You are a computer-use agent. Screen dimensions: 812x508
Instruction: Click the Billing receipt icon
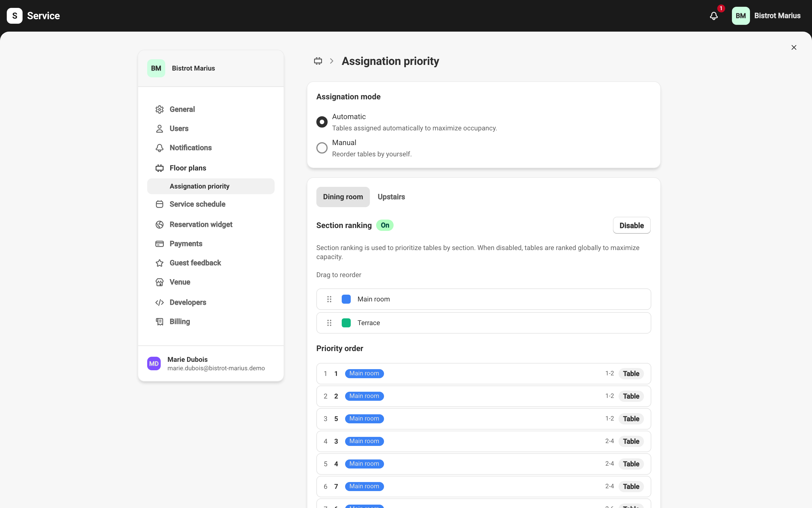[159, 322]
